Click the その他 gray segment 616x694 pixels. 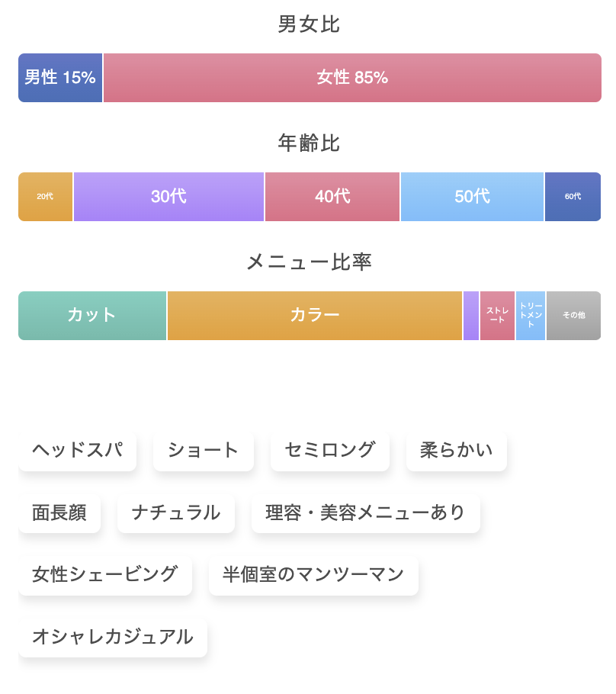click(x=573, y=316)
